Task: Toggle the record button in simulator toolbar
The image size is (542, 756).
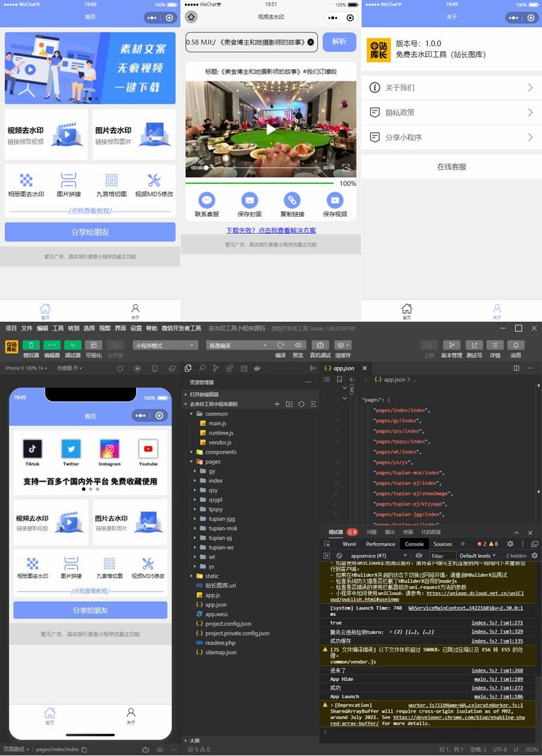Action: click(x=137, y=368)
